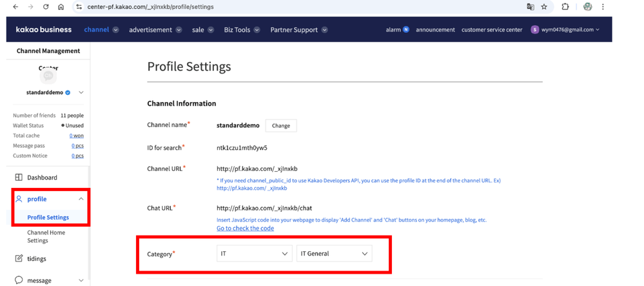Expand the sale menu arrow
Viewport: 644px width, 286px height.
(x=211, y=30)
